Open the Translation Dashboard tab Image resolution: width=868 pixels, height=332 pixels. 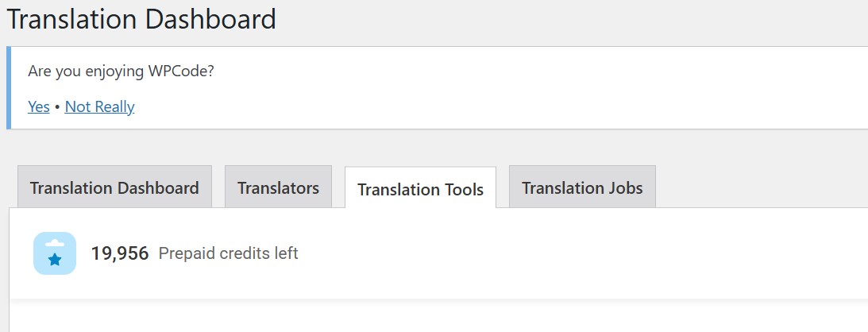tap(114, 187)
